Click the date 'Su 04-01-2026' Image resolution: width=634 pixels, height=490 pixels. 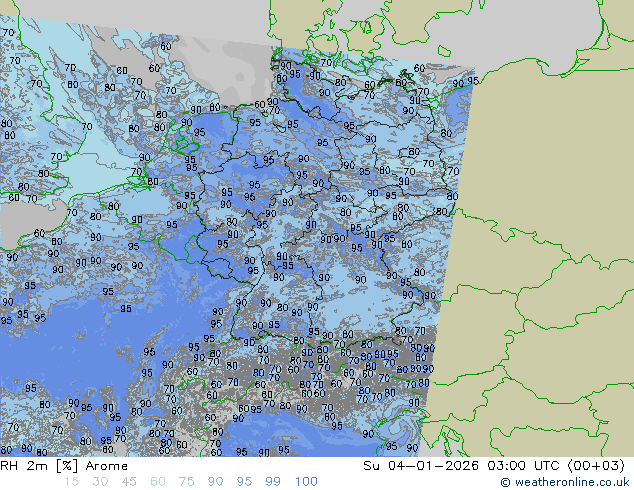(x=421, y=466)
